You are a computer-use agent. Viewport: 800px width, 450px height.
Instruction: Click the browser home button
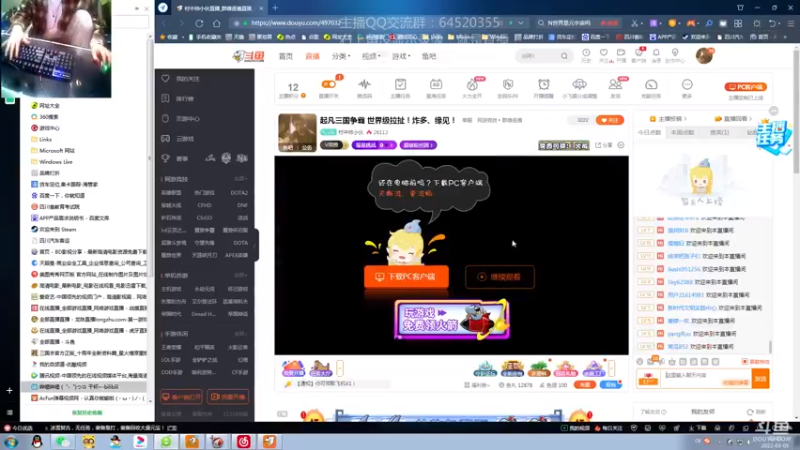pyautogui.click(x=217, y=23)
